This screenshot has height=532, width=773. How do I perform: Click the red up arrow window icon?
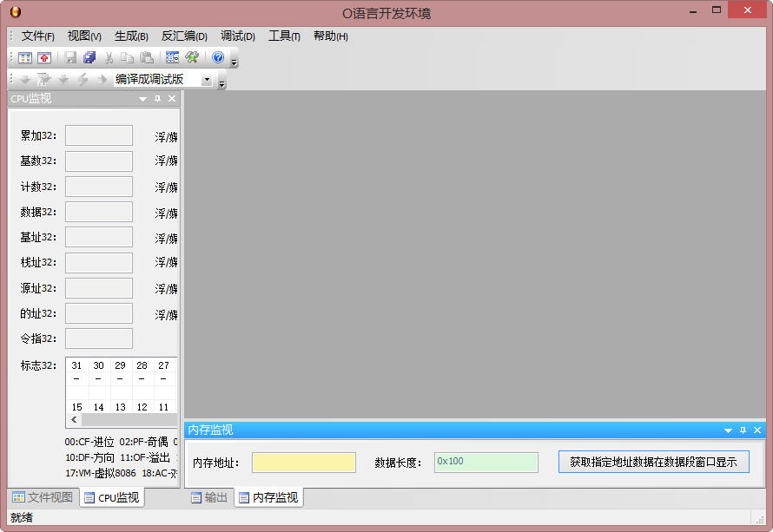tap(44, 57)
